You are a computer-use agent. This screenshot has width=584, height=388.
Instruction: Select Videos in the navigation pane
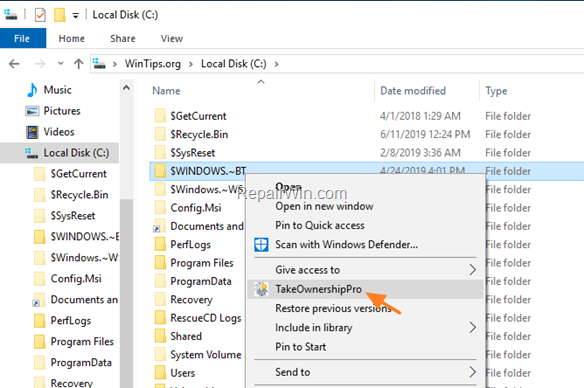click(x=59, y=131)
